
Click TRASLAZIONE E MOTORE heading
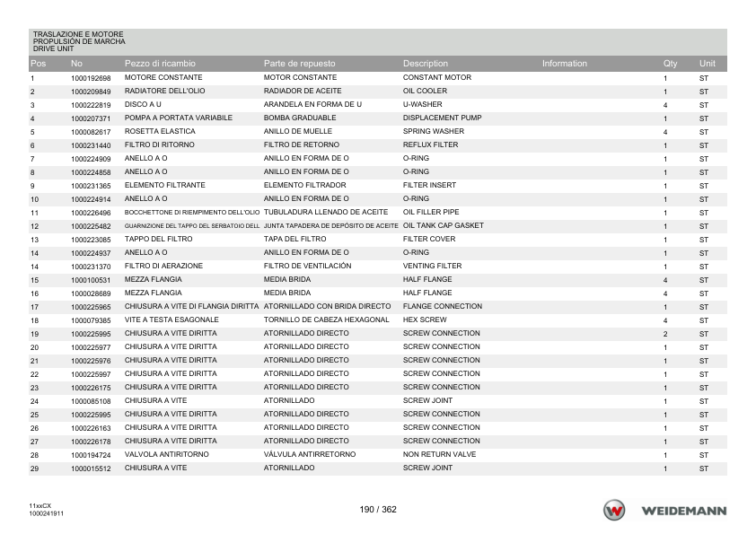[78, 34]
